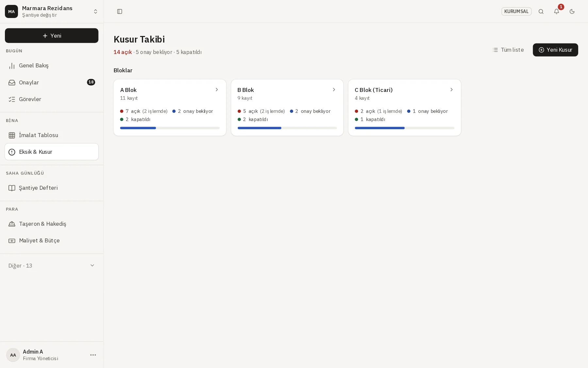Open Maliyet & Bütçe
Screen dimensions: 588x368
[x=52, y=240]
